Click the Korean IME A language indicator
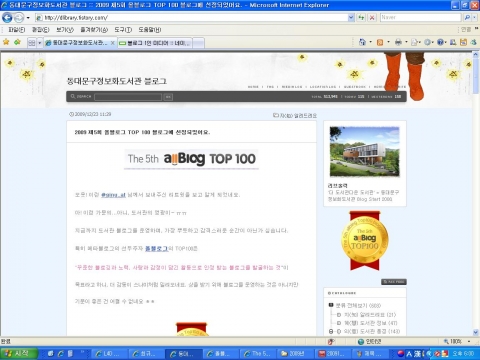This screenshot has width=480, height=360. 409,354
